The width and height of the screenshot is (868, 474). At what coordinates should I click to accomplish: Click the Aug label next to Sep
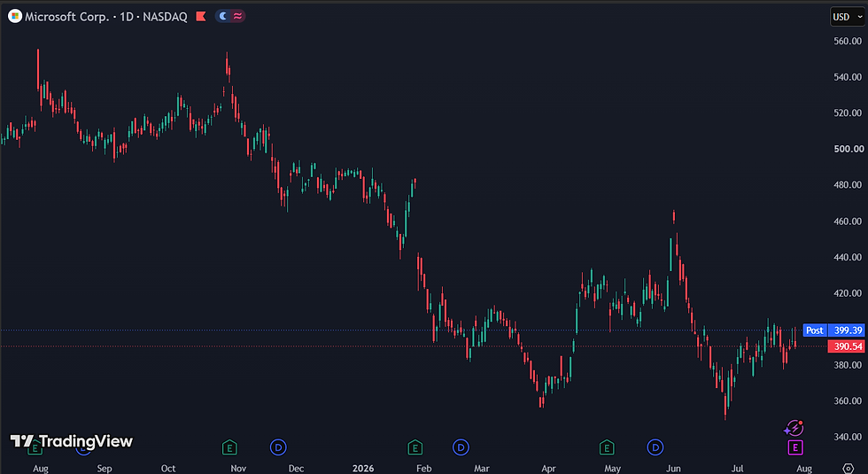(x=41, y=469)
